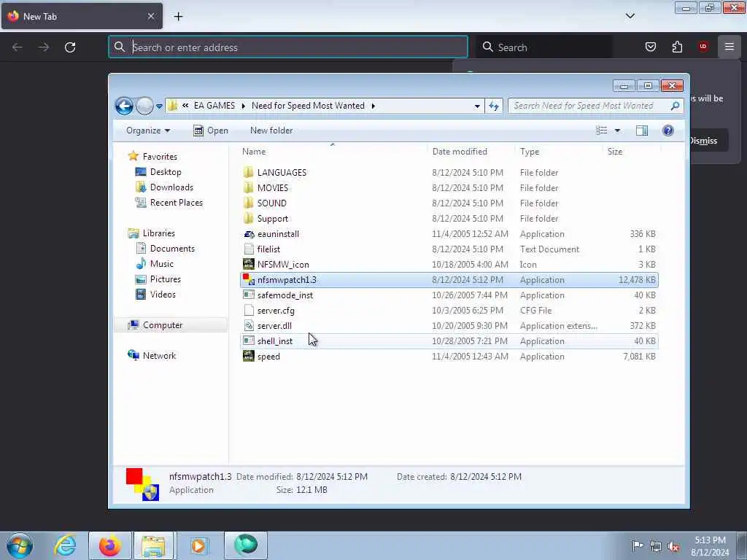Open the Windows Start menu
Viewport: 747px width, 560px height.
click(x=20, y=545)
